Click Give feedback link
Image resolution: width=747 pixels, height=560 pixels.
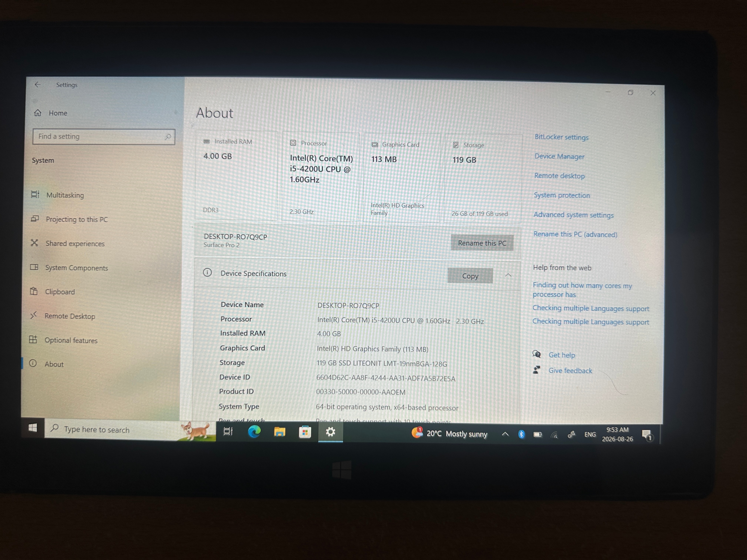click(570, 370)
